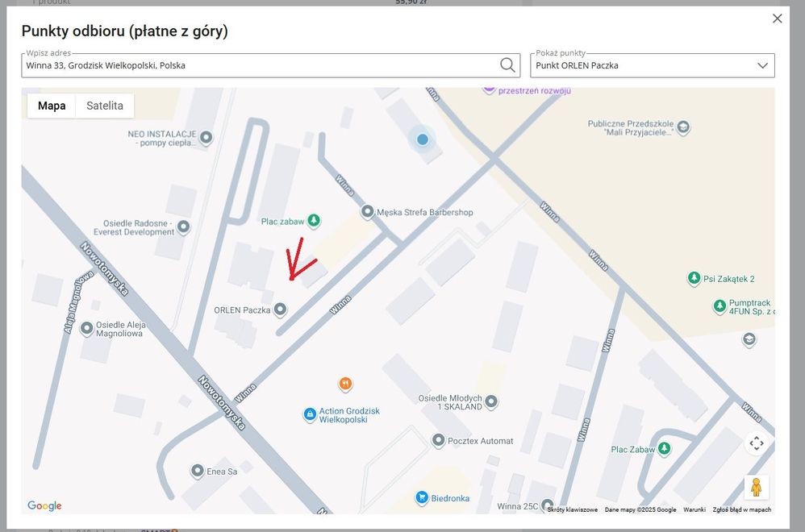The image size is (805, 532).
Task: Click the Dane mapy ©2025 Google text
Action: [640, 509]
